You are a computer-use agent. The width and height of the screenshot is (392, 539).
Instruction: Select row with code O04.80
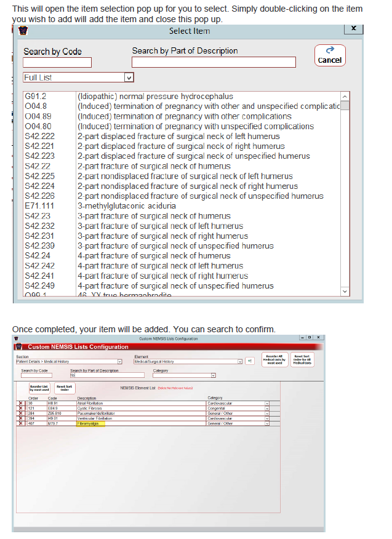182,126
